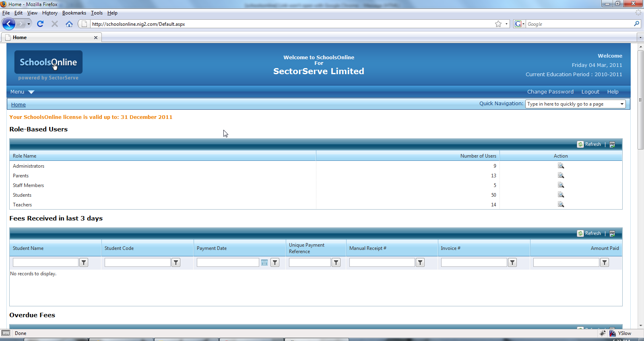This screenshot has height=341, width=644.
Task: Open filter menu for Unique Payment Reference
Action: 336,262
